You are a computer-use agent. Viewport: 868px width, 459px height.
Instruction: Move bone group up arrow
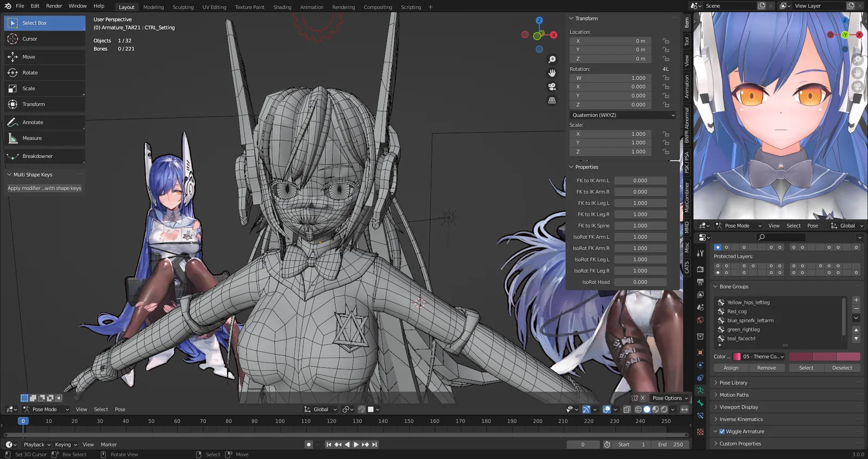[856, 329]
